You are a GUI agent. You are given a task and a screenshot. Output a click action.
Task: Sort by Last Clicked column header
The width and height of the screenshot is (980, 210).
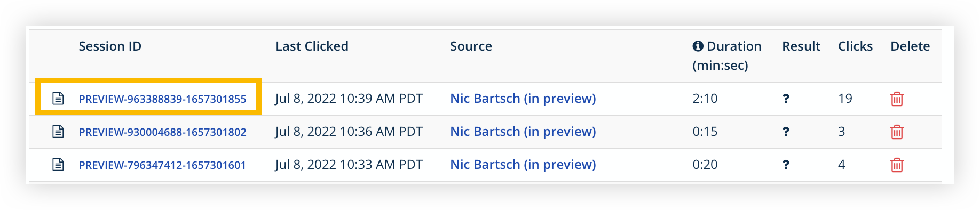312,46
